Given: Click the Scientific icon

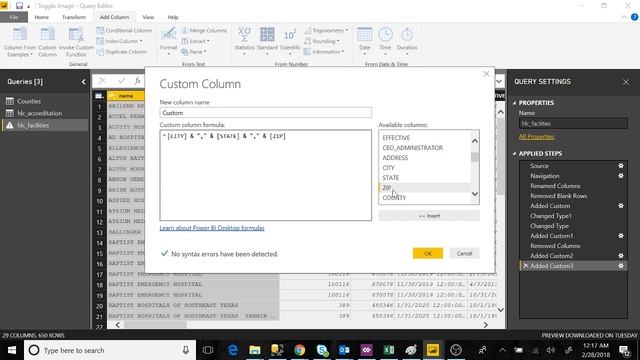Looking at the screenshot, I should click(290, 35).
